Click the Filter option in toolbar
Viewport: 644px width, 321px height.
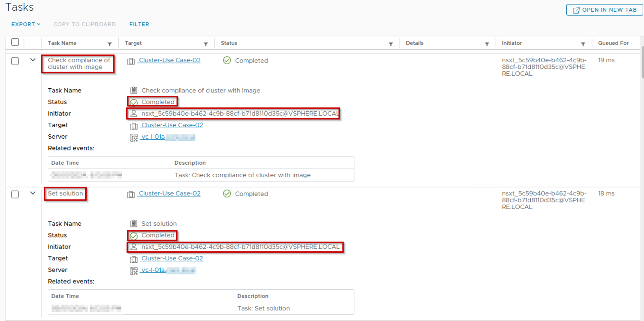139,24
